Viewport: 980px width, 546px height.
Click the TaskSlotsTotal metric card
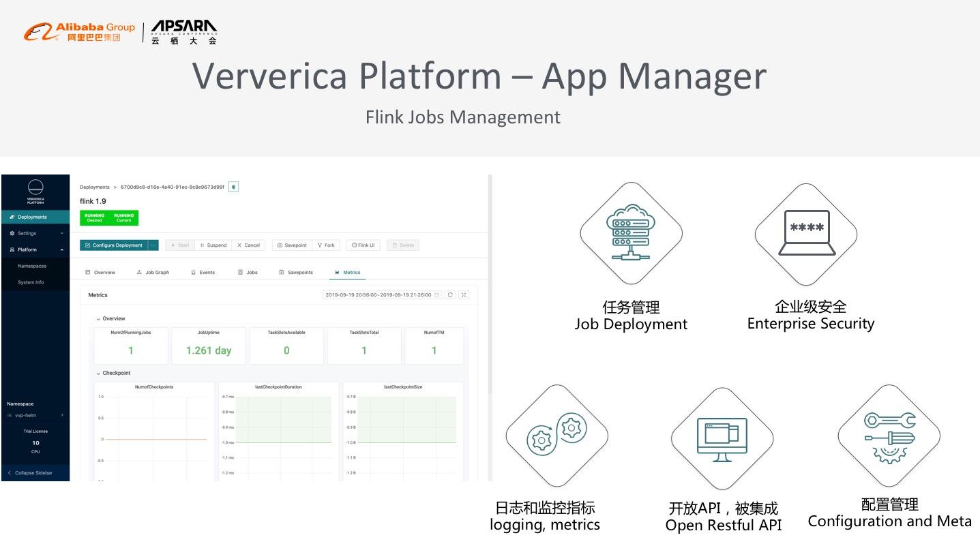364,346
